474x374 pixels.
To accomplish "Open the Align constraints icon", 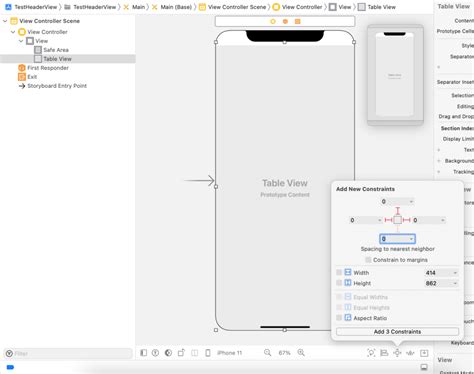I will pyautogui.click(x=384, y=353).
